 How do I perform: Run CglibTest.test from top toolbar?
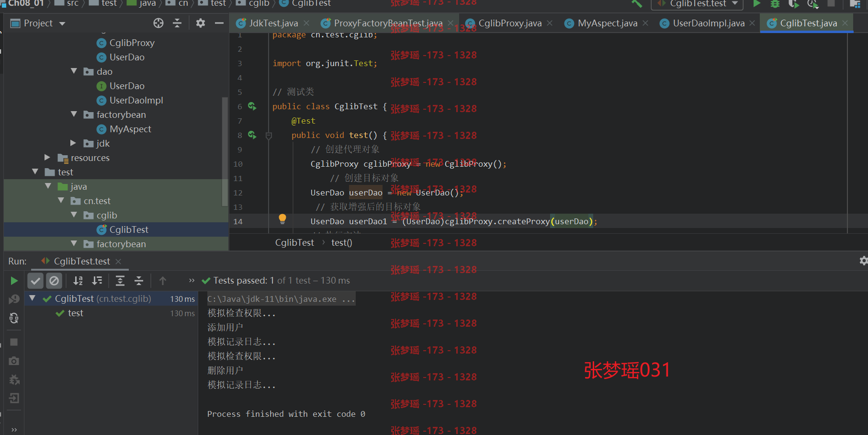tap(756, 4)
